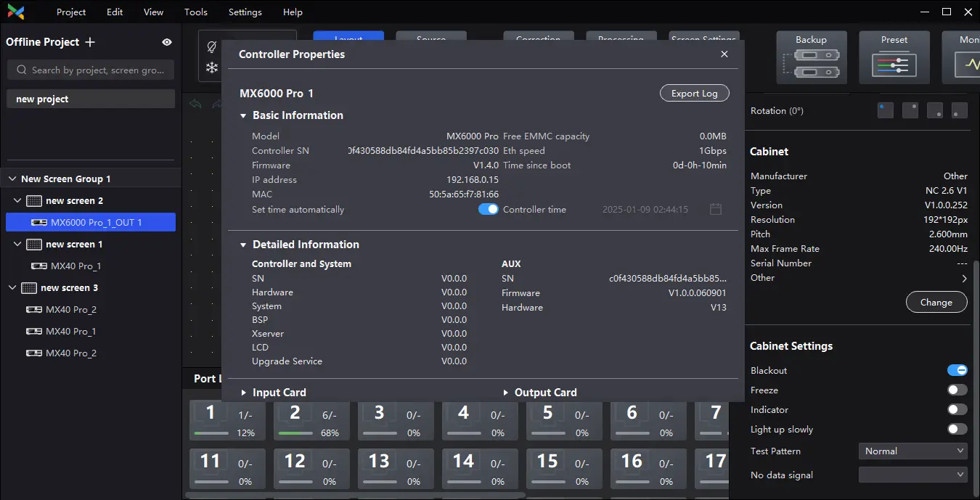Image resolution: width=980 pixels, height=500 pixels.
Task: Toggle the Light up slowly switch
Action: pos(957,429)
